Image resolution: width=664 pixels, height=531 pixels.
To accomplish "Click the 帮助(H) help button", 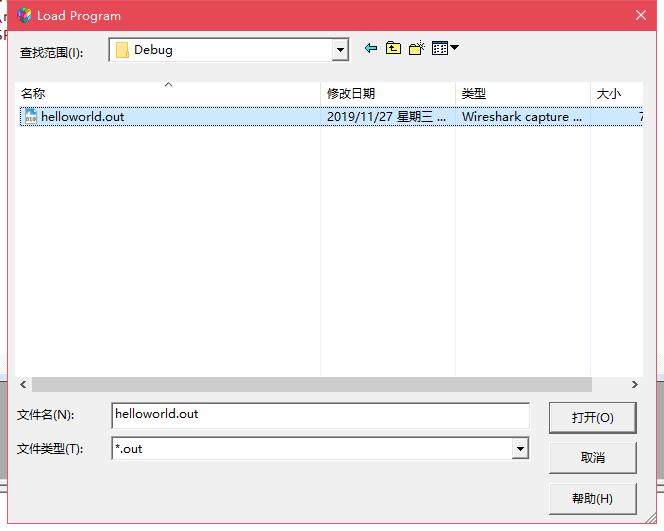I will pyautogui.click(x=592, y=498).
